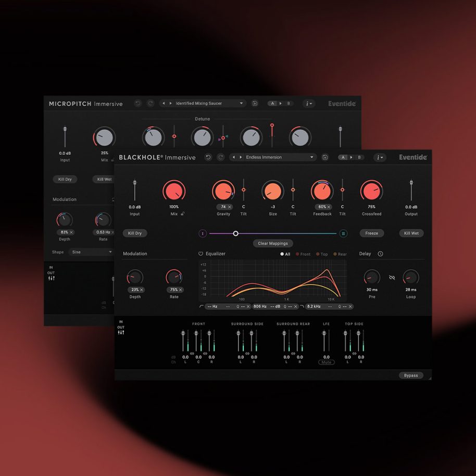
Task: Click the delay time clock icon
Action: (381, 254)
